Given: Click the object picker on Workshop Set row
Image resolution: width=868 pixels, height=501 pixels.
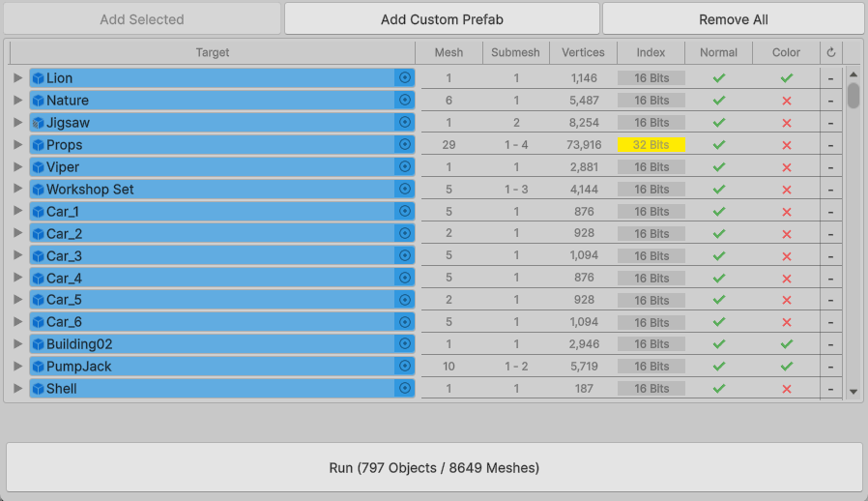Looking at the screenshot, I should click(x=405, y=190).
